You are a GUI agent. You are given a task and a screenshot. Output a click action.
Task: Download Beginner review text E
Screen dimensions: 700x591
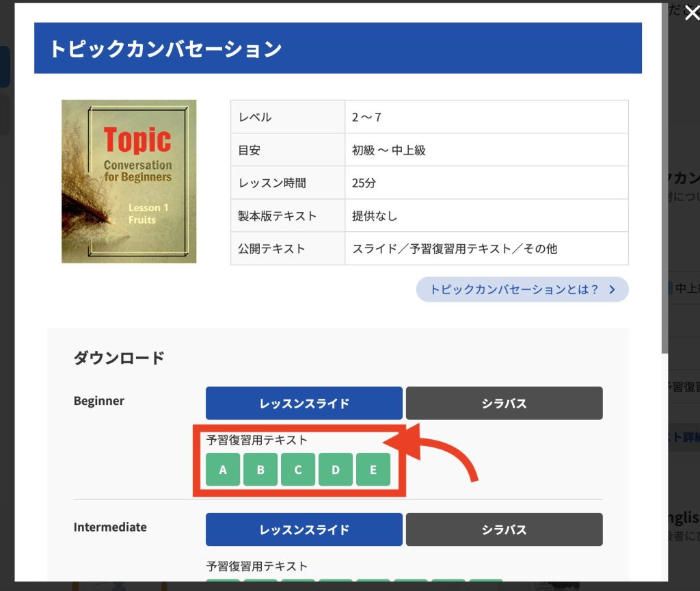(373, 469)
